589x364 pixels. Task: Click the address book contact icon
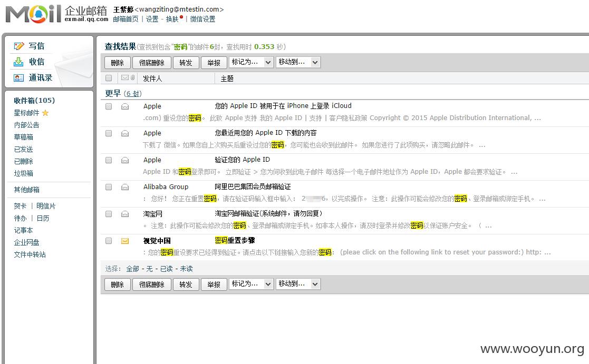(18, 77)
